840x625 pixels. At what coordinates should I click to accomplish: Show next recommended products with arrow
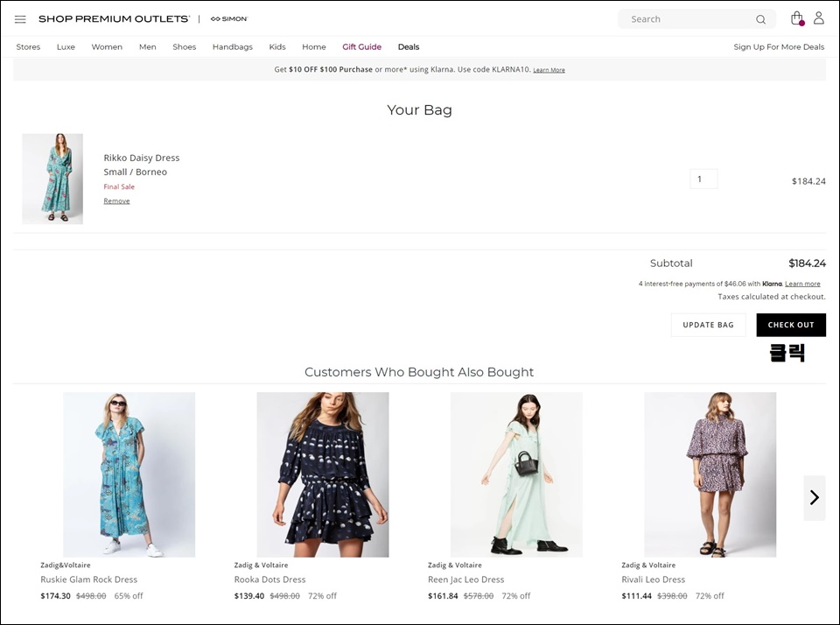tap(815, 497)
